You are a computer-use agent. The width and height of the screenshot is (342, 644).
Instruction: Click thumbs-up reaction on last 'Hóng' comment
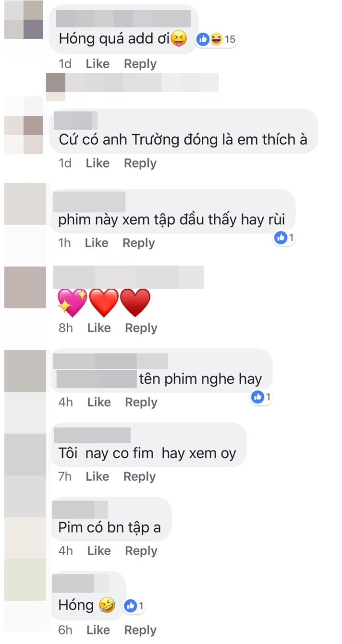pos(130,606)
